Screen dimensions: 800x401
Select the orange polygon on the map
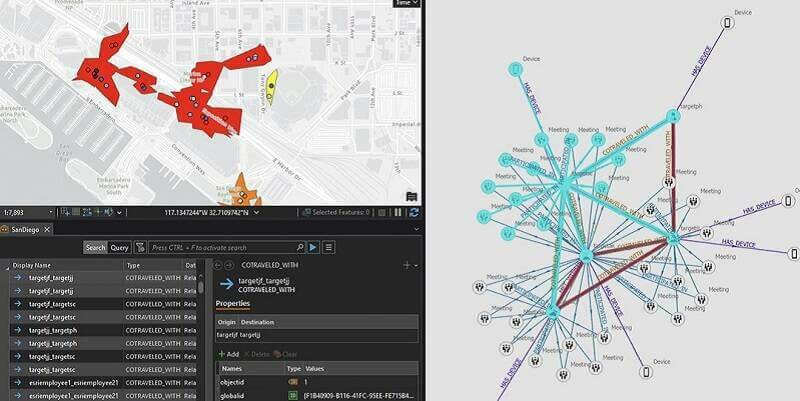click(242, 192)
